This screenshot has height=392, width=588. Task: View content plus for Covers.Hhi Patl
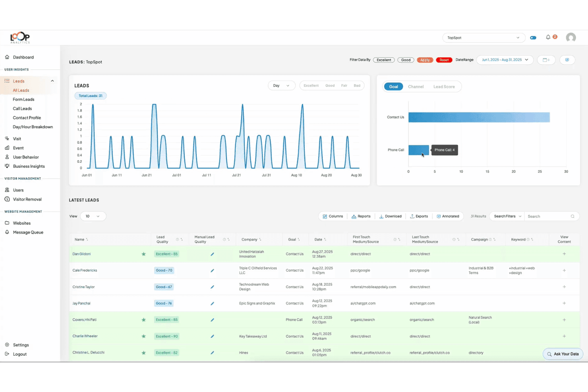[x=564, y=320]
